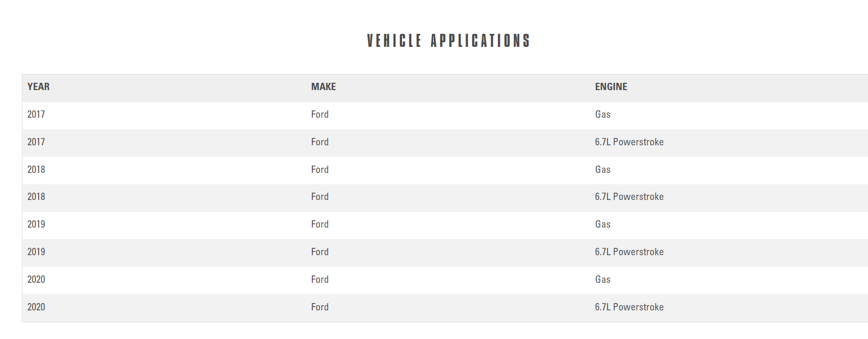Select Ford in the 2020 Powerstroke row

tap(320, 307)
